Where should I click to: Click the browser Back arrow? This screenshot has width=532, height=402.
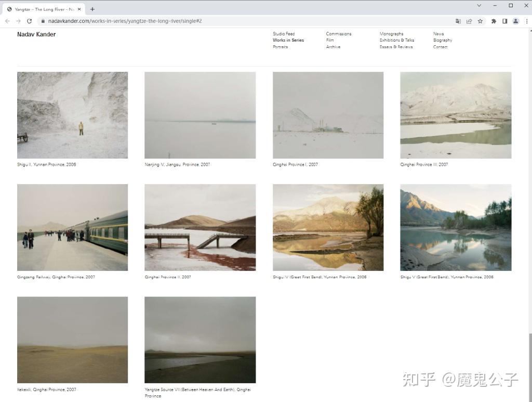click(7, 21)
